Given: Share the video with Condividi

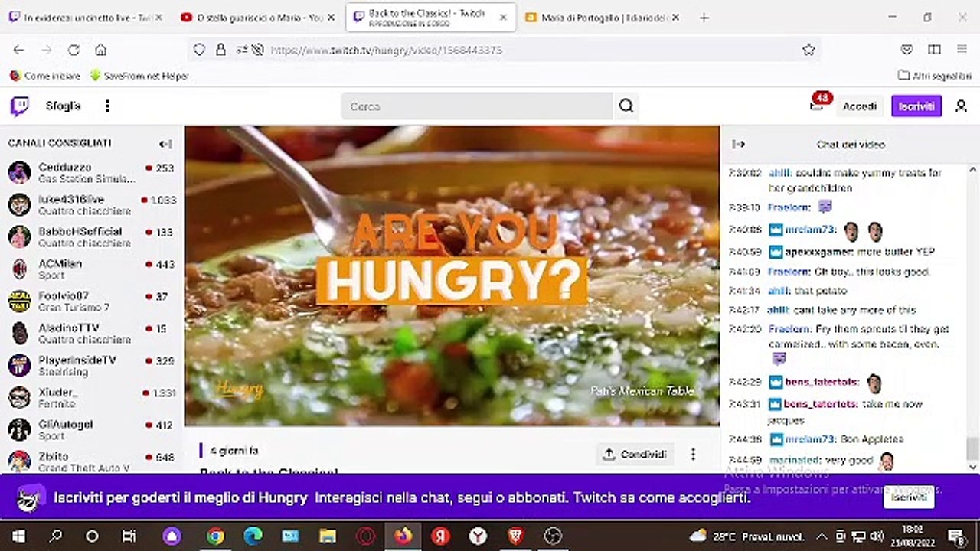Looking at the screenshot, I should 635,454.
